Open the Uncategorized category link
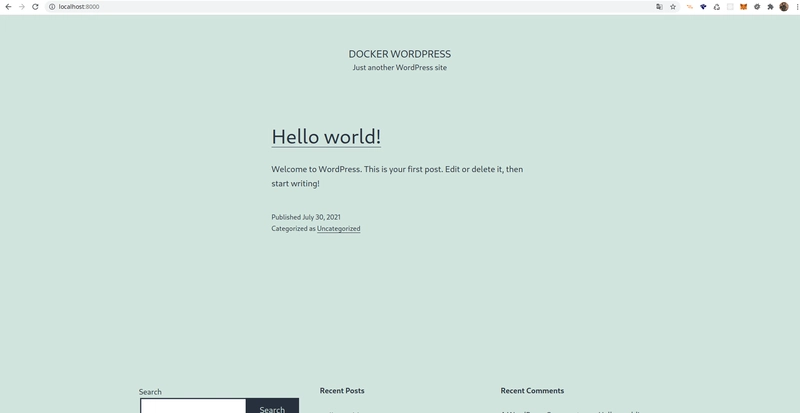This screenshot has width=800, height=413. [339, 229]
